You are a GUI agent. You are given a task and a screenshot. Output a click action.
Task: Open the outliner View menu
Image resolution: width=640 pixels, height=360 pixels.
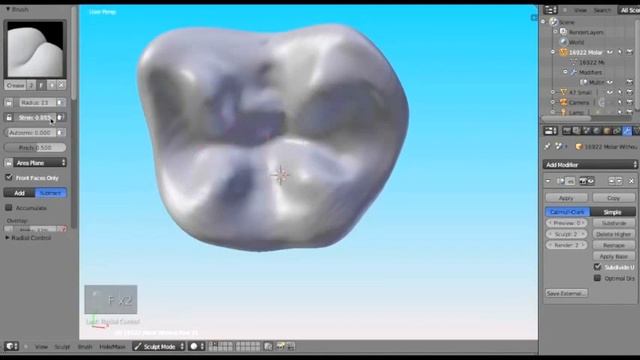(580, 10)
